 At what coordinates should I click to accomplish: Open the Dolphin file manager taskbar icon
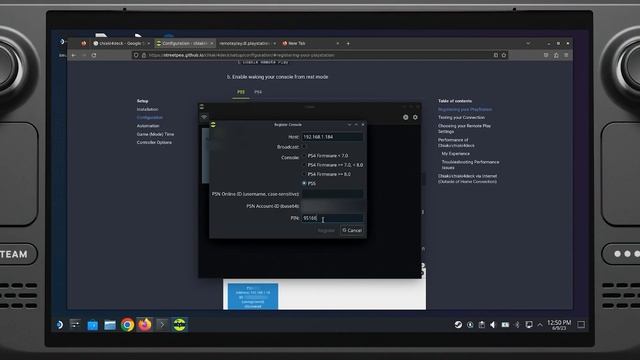coord(110,325)
